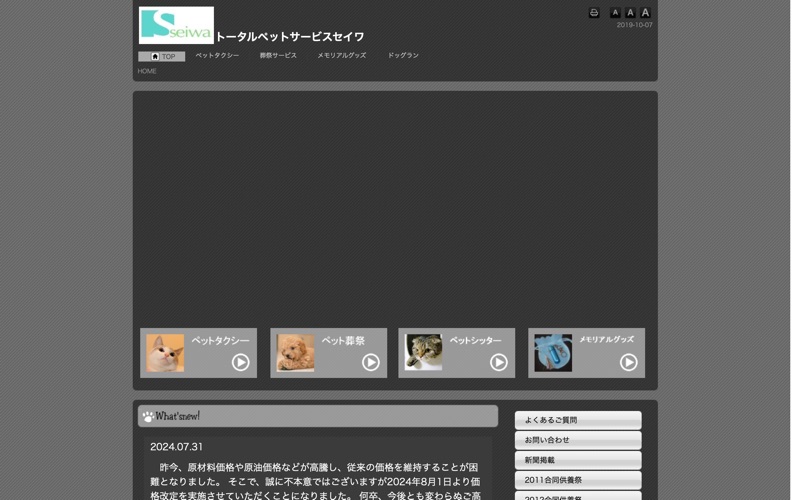The width and height of the screenshot is (800, 500).
Task: Click the paw icon beside What's new
Action: click(x=148, y=417)
